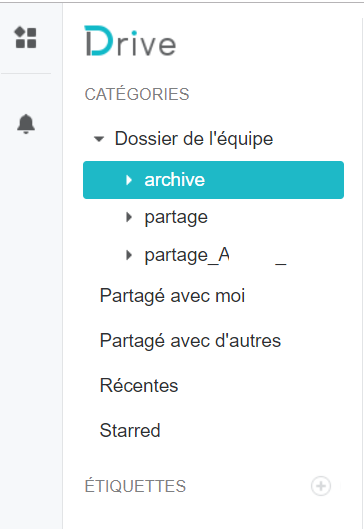Click the separator line under menu icon

pos(26,73)
